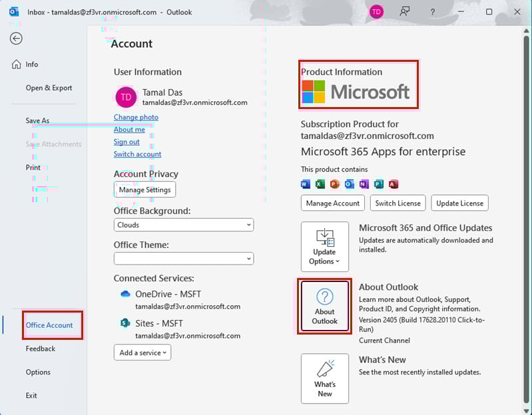Click the Excel app icon
The image size is (532, 415).
(320, 184)
